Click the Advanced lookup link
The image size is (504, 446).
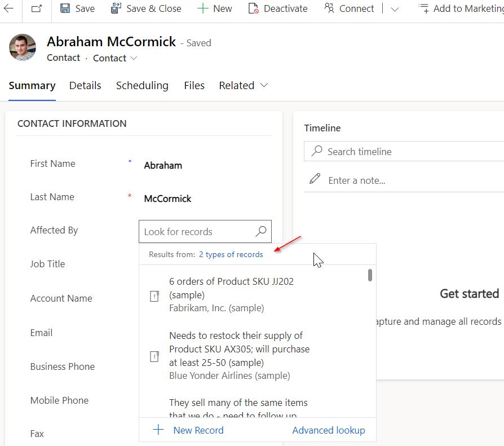[328, 430]
